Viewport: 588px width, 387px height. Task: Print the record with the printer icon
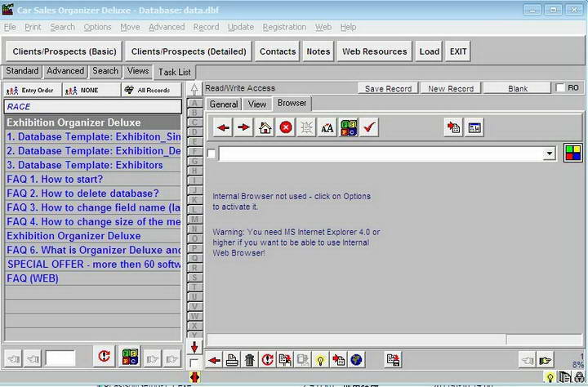(x=232, y=360)
